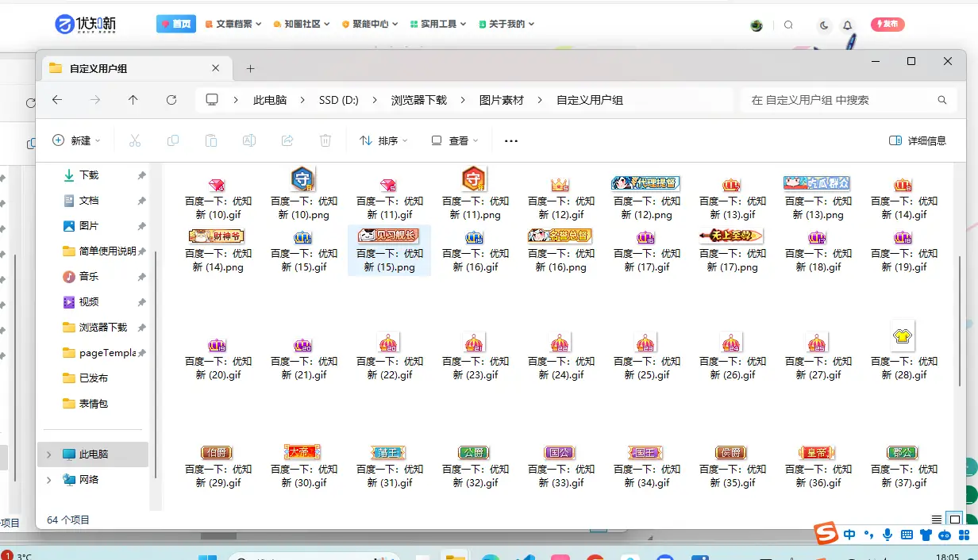Toggle the 详细信息 details pane
The image size is (978, 560).
(918, 140)
